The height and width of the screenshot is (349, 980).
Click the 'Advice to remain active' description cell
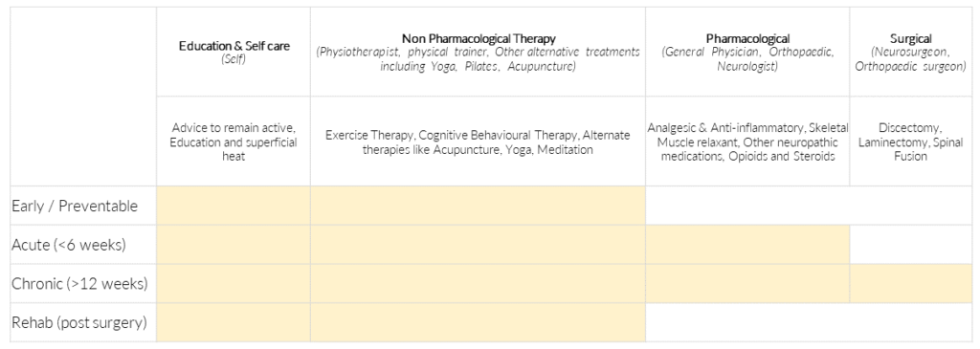pos(234,142)
